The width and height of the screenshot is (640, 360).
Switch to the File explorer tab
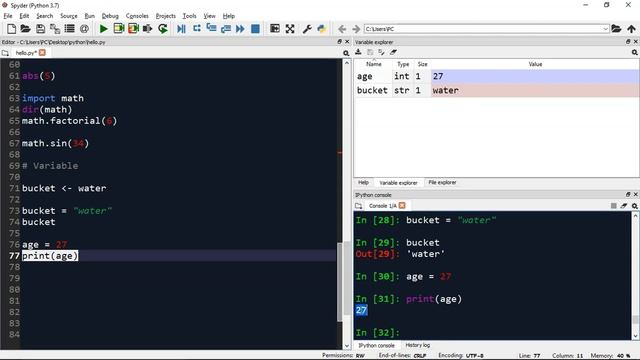[442, 182]
